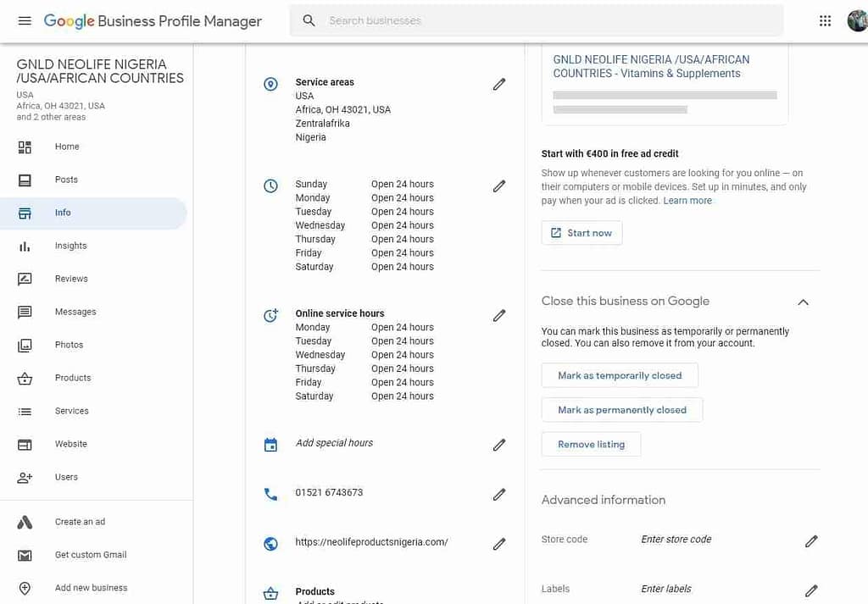The image size is (868, 604).
Task: Switch to the Insights section
Action: coord(70,246)
